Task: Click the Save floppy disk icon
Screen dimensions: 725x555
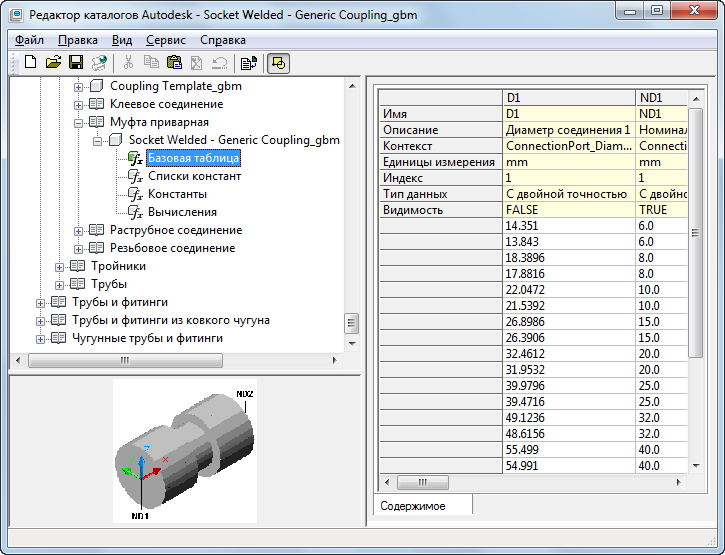Action: click(x=76, y=62)
